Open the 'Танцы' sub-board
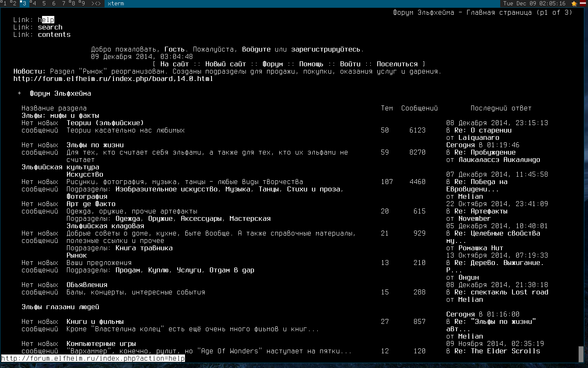588x368 pixels. pyautogui.click(x=269, y=189)
